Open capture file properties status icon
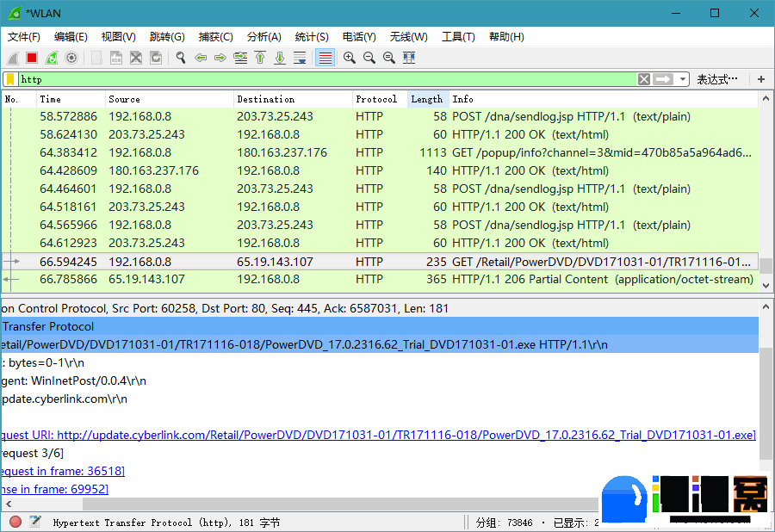This screenshot has height=532, width=775. (x=35, y=522)
